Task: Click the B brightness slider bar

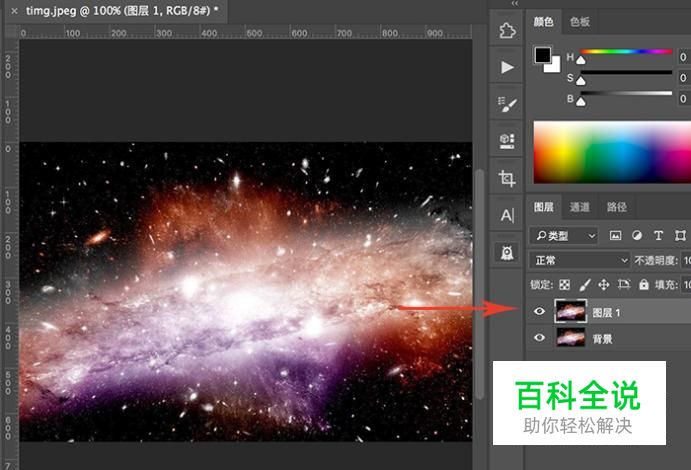Action: click(626, 93)
